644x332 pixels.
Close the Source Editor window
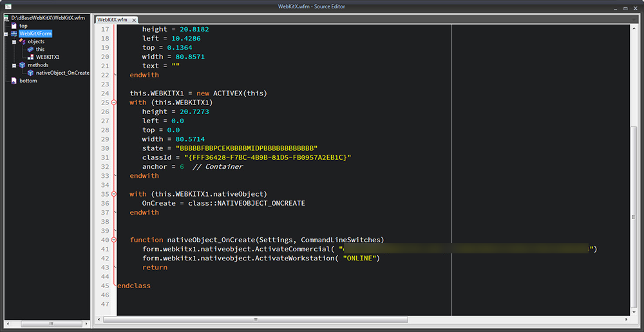tap(636, 8)
